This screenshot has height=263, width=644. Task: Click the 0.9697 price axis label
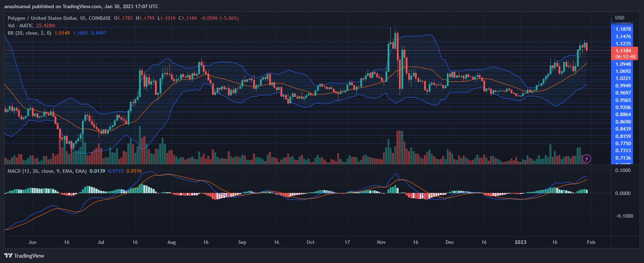[623, 93]
